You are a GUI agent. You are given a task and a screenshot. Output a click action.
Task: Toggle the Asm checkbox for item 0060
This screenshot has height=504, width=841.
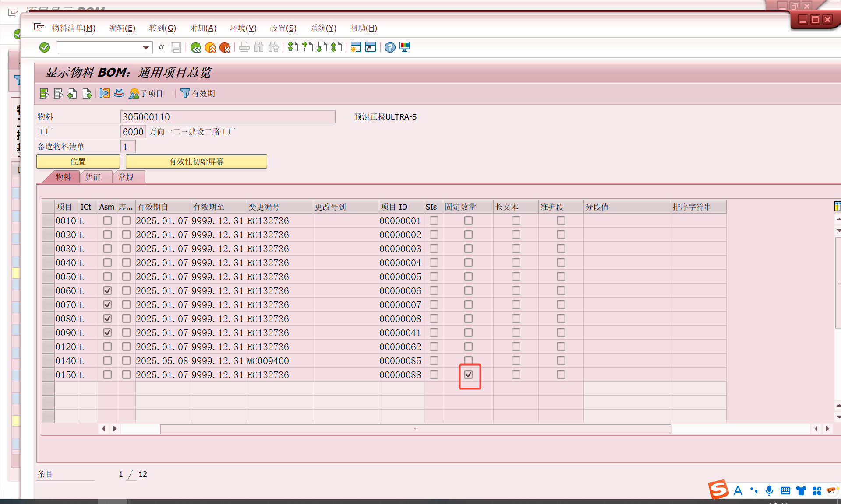click(107, 291)
